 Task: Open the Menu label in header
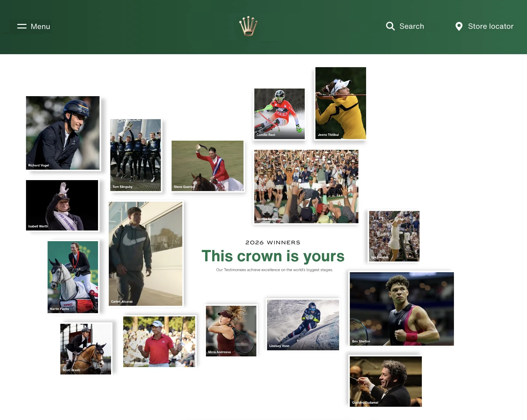[40, 26]
